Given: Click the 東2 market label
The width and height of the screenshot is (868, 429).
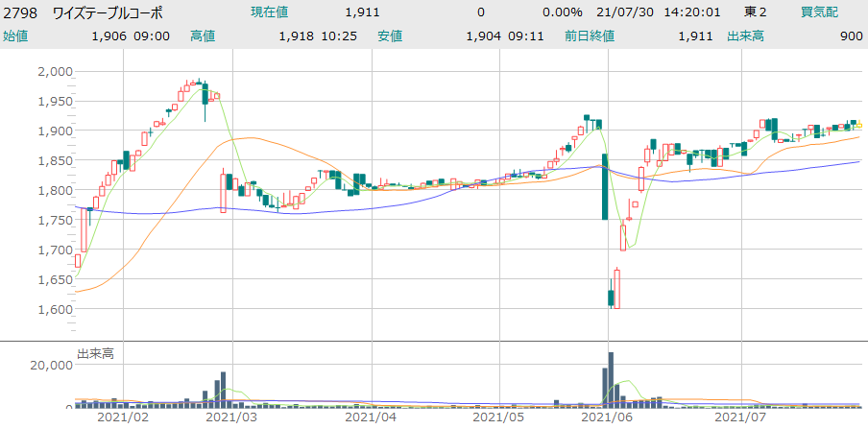Looking at the screenshot, I should [756, 12].
